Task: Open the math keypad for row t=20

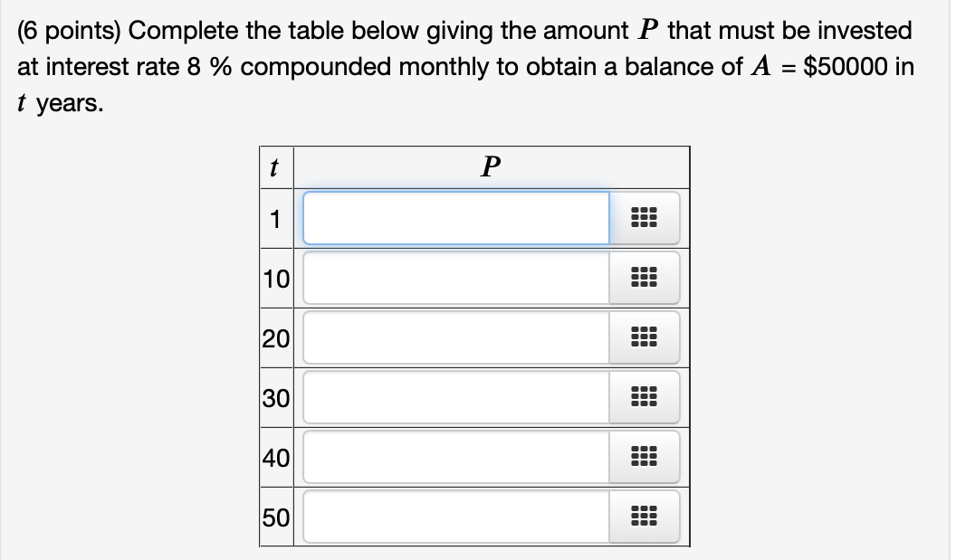Action: 644,337
